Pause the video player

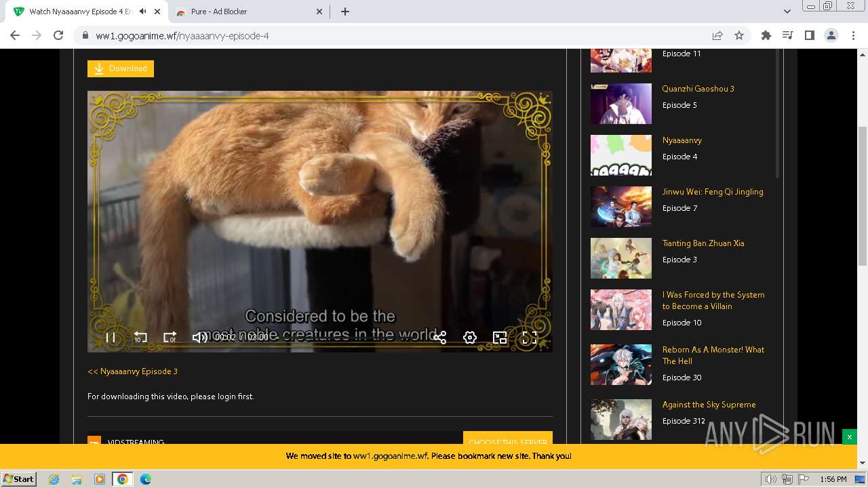point(111,338)
